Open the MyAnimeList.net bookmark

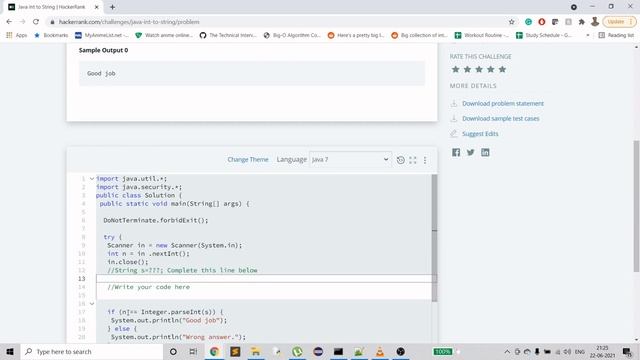pyautogui.click(x=102, y=35)
